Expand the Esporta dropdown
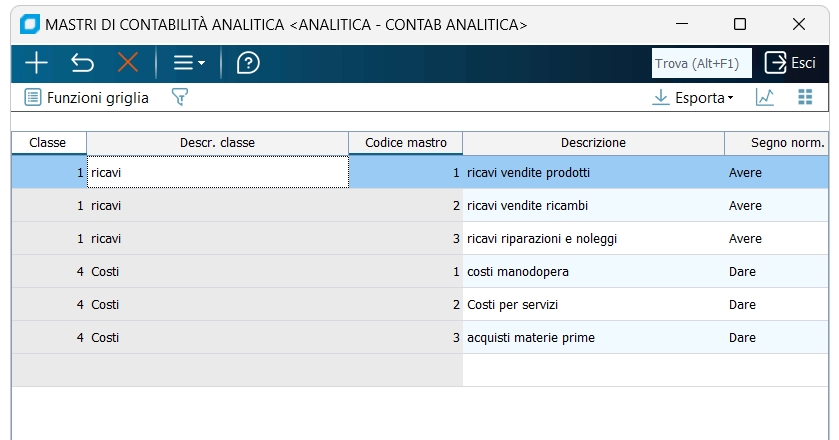 point(693,97)
